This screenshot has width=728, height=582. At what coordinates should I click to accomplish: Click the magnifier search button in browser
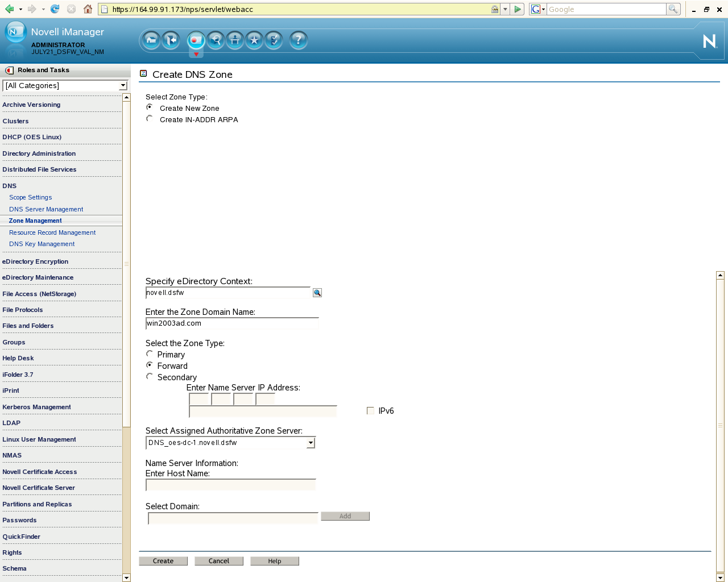(x=673, y=9)
